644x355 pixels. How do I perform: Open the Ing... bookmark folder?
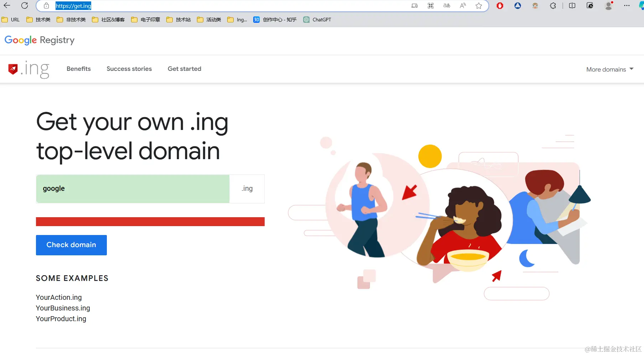click(237, 20)
